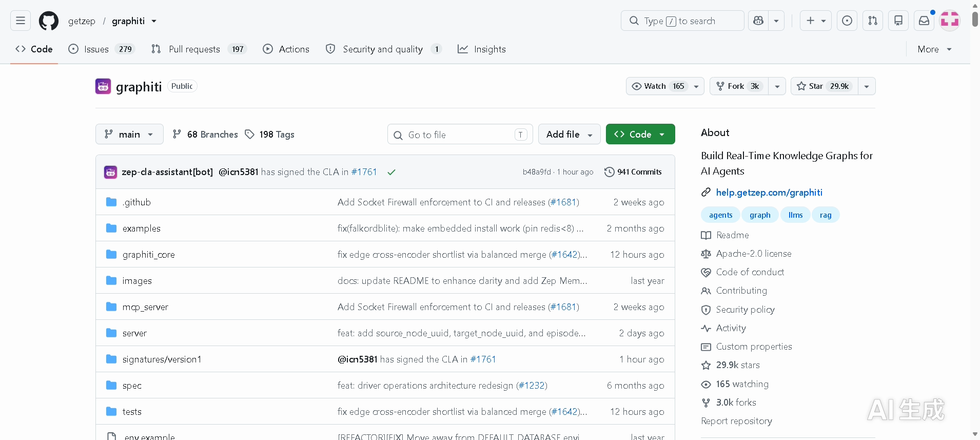The height and width of the screenshot is (440, 980).
Task: Open the issues circle-dot icon in header
Action: point(847,21)
